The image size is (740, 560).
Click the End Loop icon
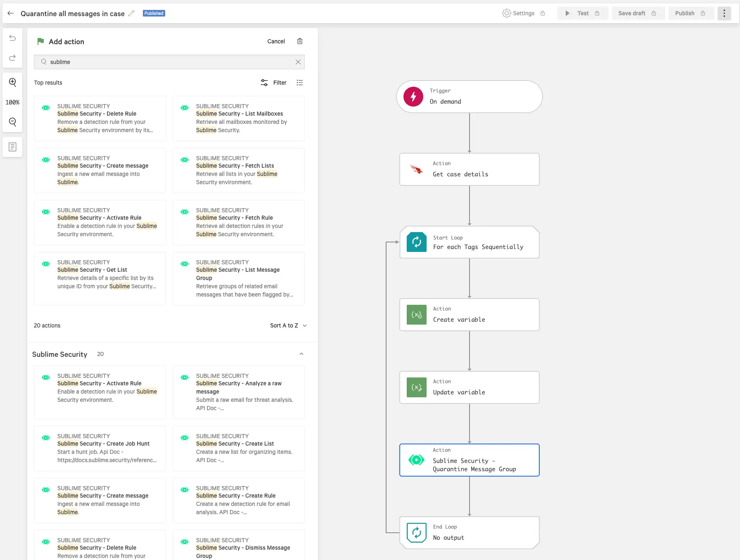pos(417,533)
